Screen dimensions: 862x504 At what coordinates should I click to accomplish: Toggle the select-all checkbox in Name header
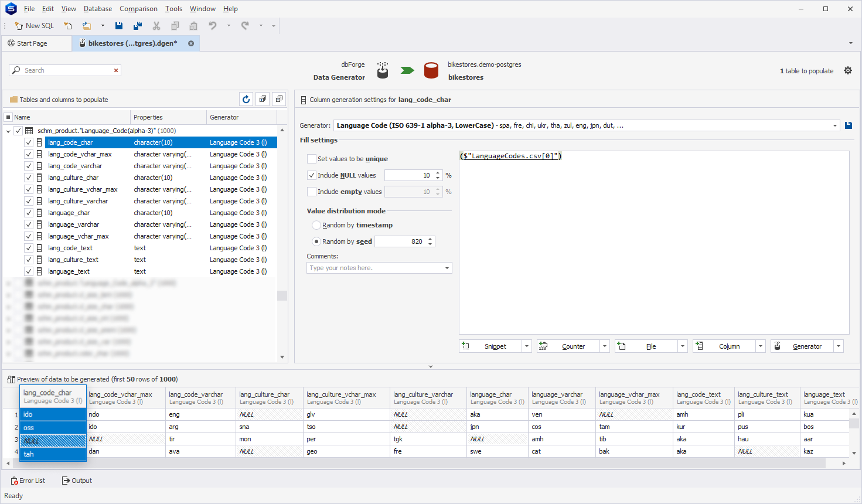click(8, 117)
